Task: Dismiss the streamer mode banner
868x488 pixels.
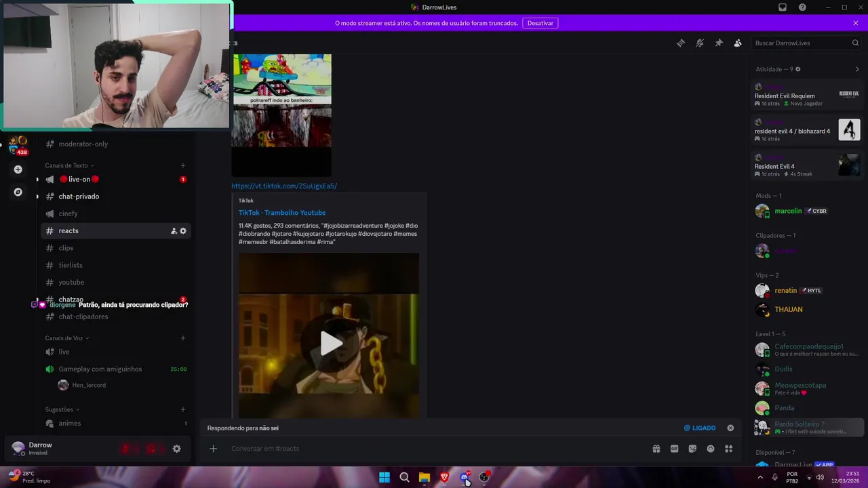Action: click(856, 23)
